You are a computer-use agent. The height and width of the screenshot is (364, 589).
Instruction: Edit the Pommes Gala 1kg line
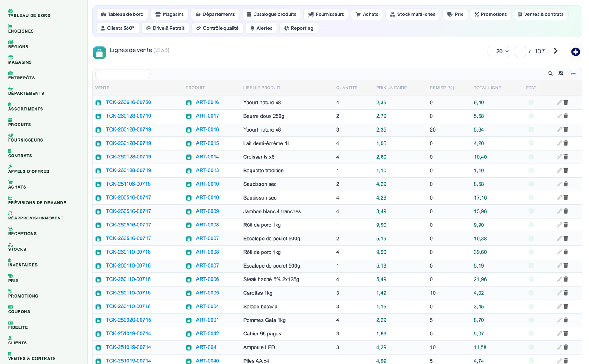point(559,320)
